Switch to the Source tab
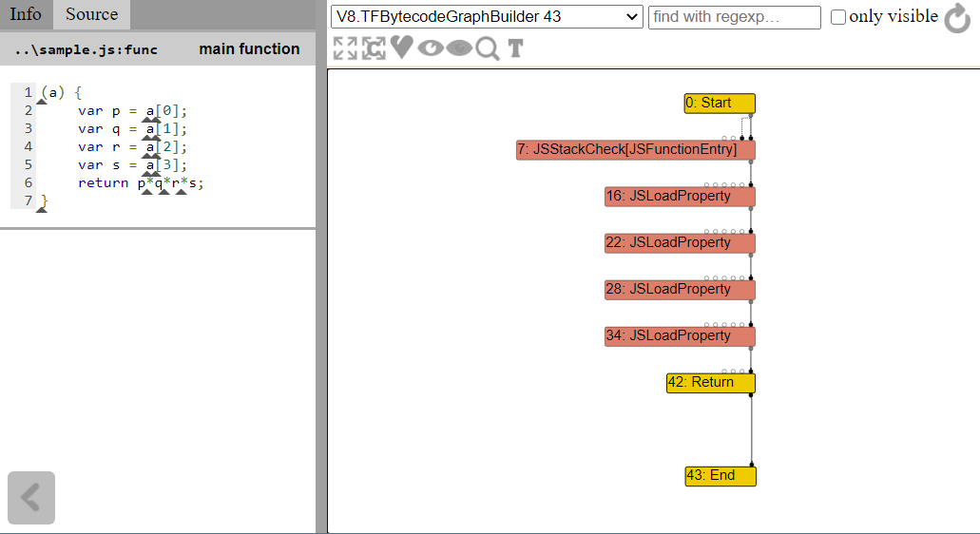 coord(91,14)
